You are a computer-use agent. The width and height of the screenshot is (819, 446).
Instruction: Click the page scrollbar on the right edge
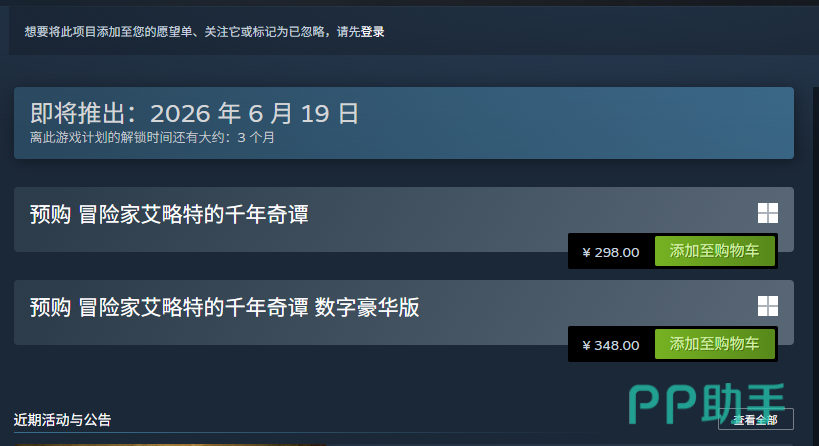(x=816, y=261)
